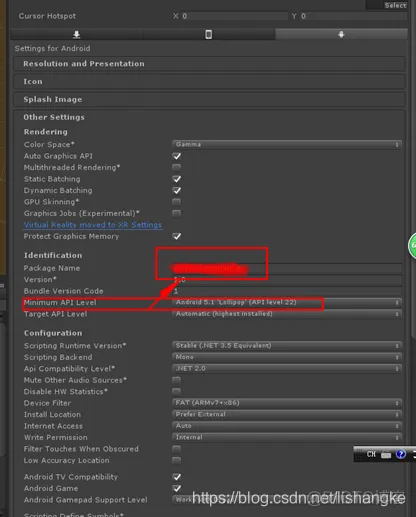416x517 pixels.
Task: Open the Color Space dropdown
Action: coord(287,145)
